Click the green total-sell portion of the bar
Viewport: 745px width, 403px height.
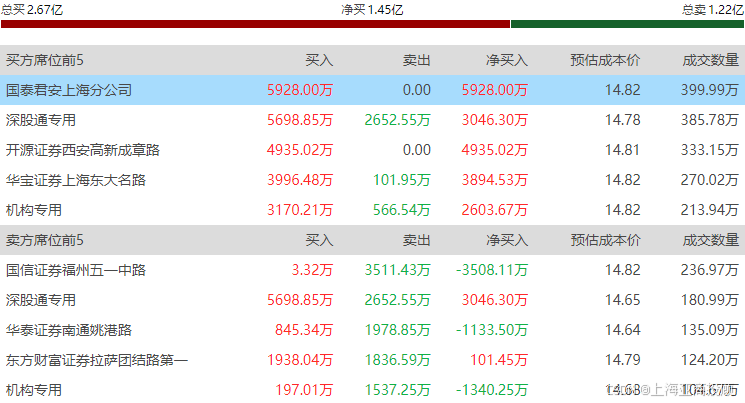(627, 24)
